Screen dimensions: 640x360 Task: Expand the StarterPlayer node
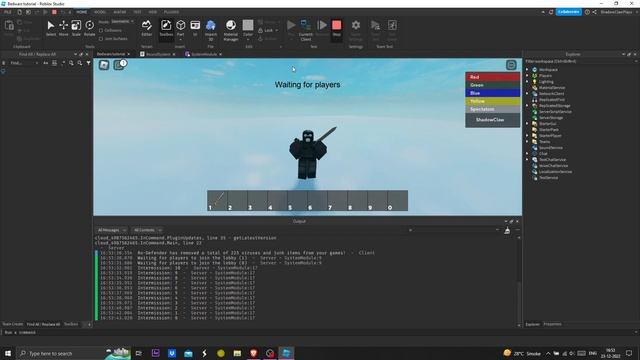click(527, 136)
